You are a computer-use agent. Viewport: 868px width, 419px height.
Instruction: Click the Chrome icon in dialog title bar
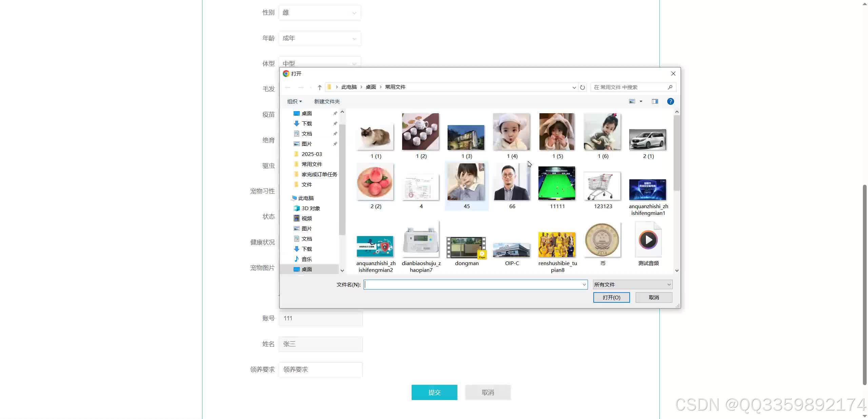(x=286, y=74)
